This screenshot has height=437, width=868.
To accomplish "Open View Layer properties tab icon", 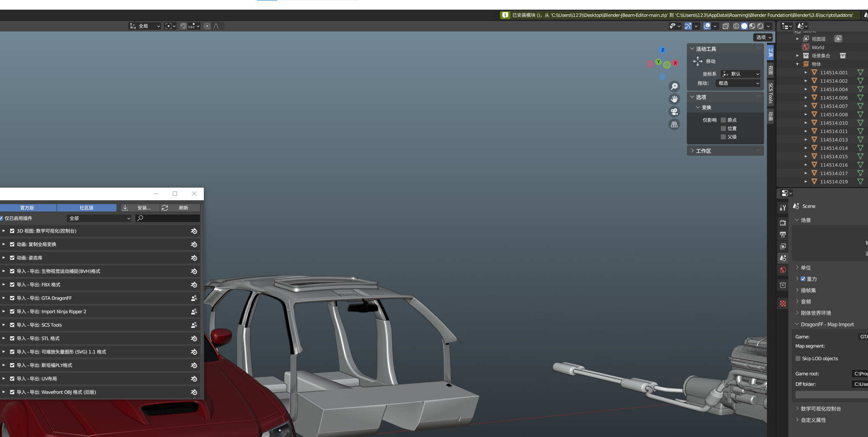I will (x=783, y=246).
